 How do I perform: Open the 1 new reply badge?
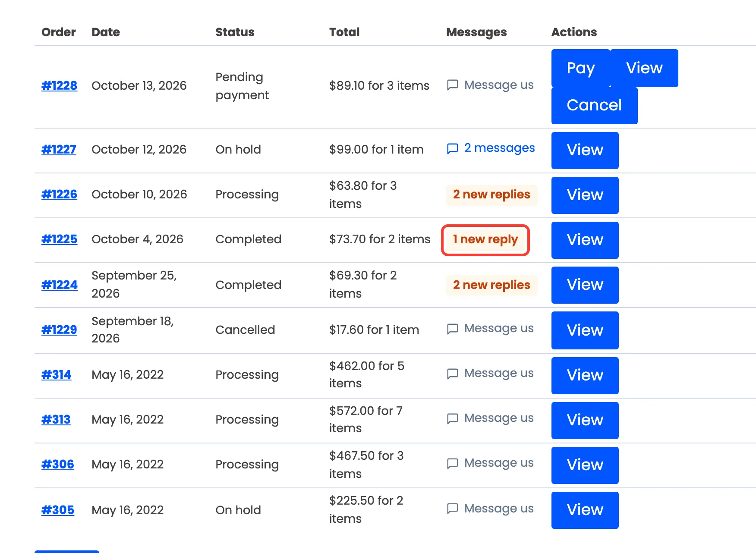tap(485, 240)
